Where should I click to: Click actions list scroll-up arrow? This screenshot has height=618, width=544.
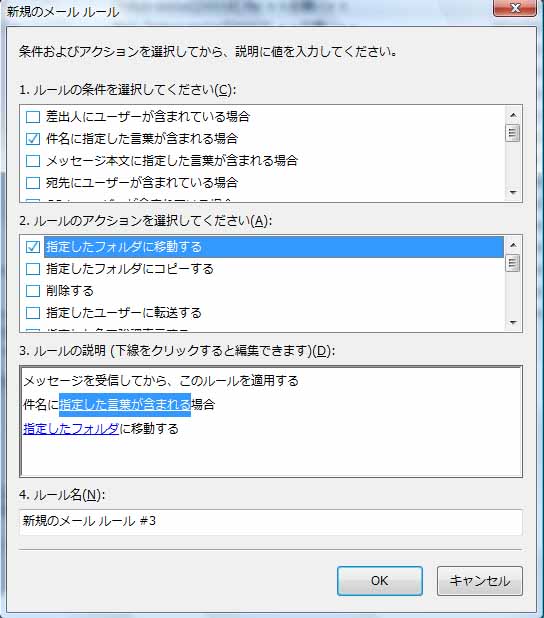click(x=513, y=245)
